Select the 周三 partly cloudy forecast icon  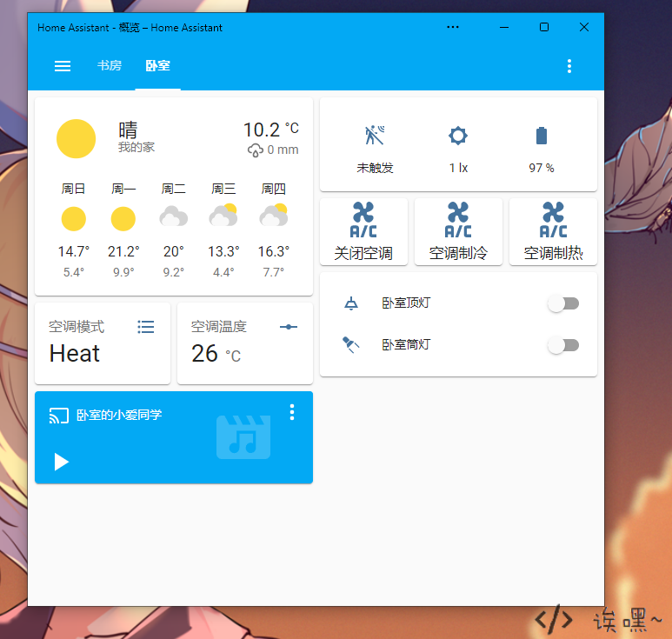pos(223,215)
